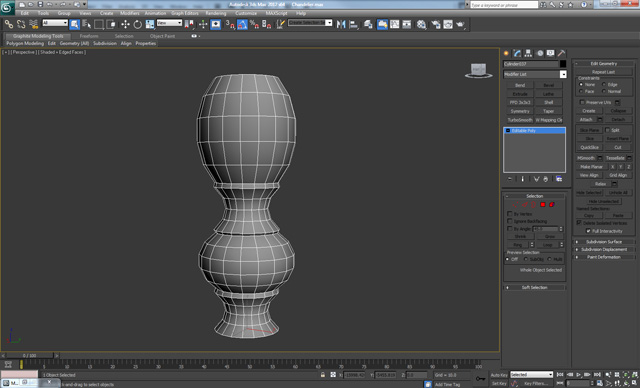Click the TurboSmooth modifier button
Screen dimensions: 640x388
pyautogui.click(x=520, y=120)
